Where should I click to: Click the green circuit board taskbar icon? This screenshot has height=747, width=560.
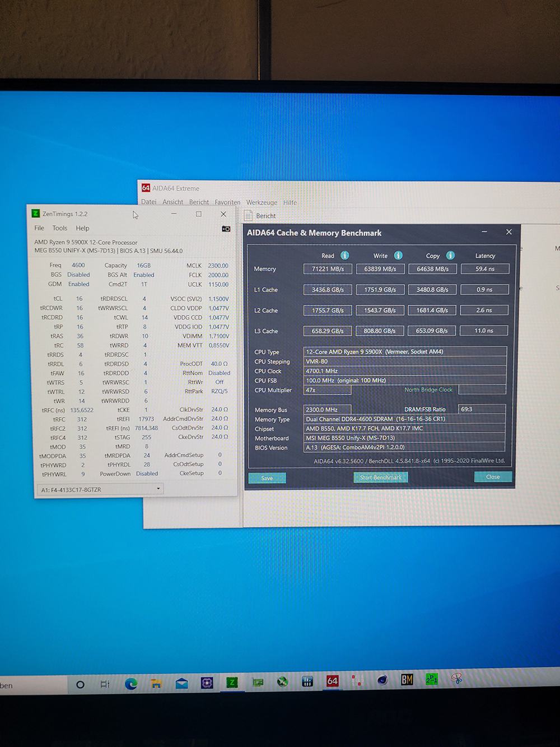coord(258,683)
